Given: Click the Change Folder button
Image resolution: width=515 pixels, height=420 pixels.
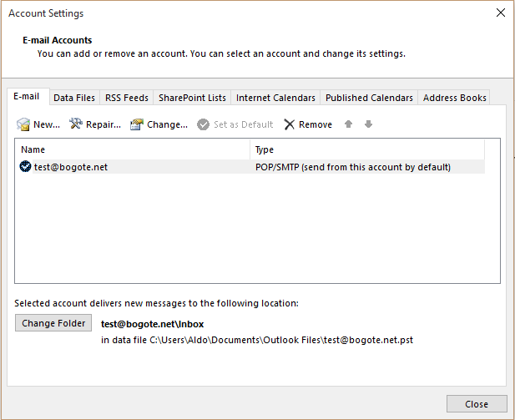Looking at the screenshot, I should pos(53,323).
